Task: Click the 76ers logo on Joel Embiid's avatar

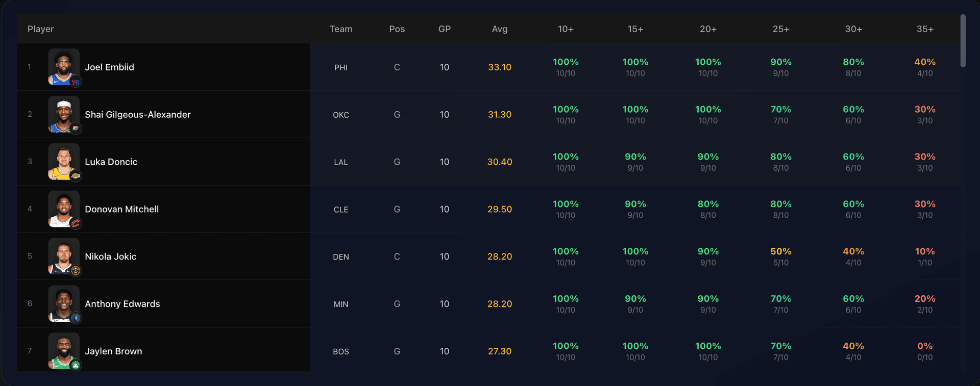Action: (76, 82)
